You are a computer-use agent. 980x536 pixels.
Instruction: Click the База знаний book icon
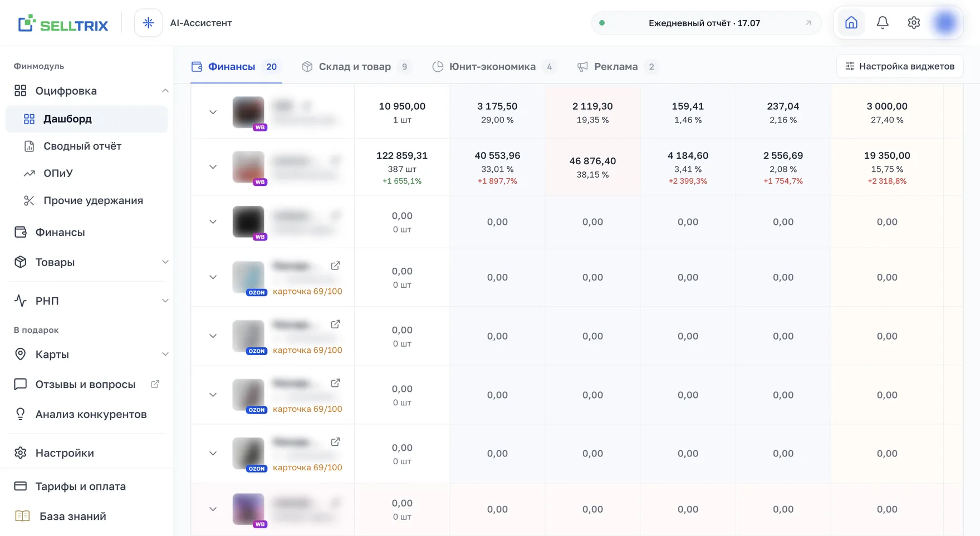tap(22, 516)
